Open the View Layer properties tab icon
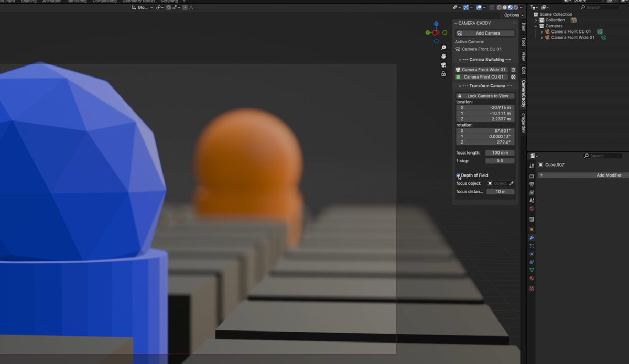629x364 pixels. [x=532, y=192]
